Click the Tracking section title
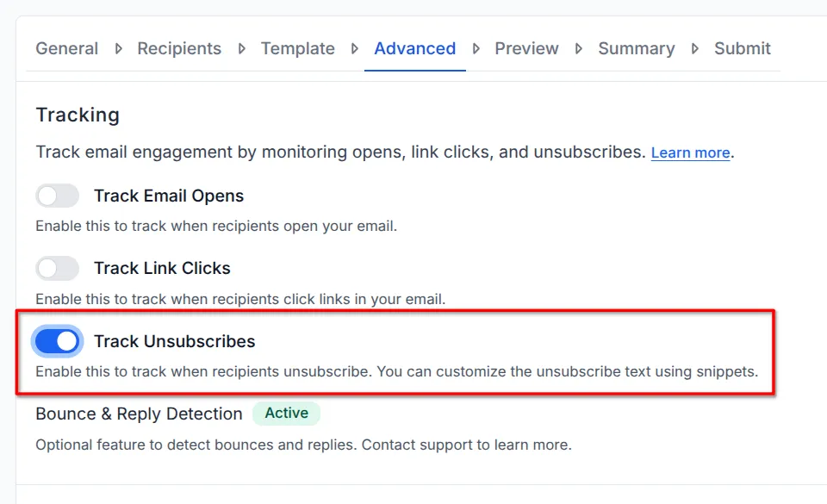Image resolution: width=827 pixels, height=504 pixels. click(78, 115)
